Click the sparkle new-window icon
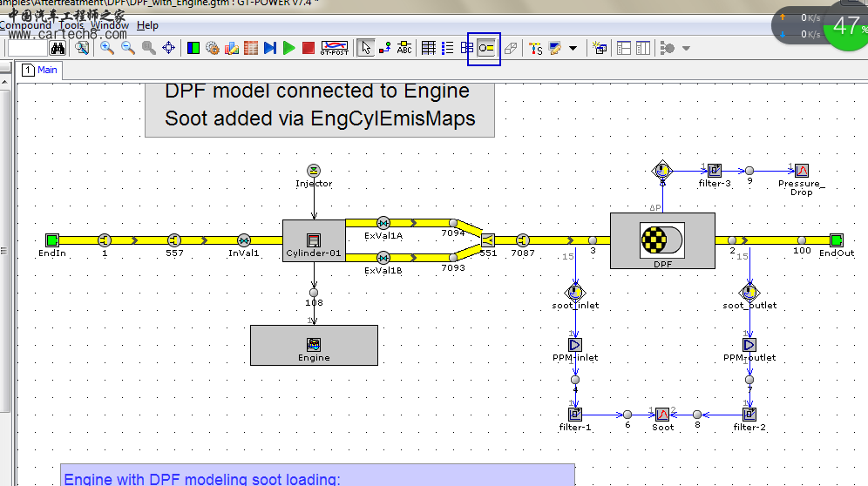 (600, 48)
